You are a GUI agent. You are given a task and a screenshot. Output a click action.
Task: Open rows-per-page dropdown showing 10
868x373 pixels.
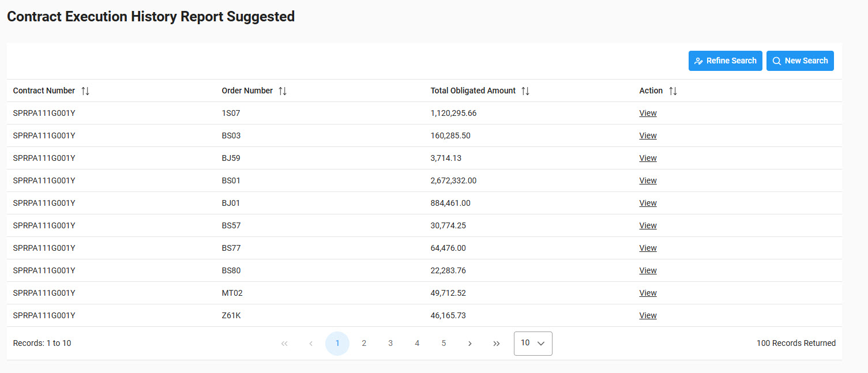533,344
